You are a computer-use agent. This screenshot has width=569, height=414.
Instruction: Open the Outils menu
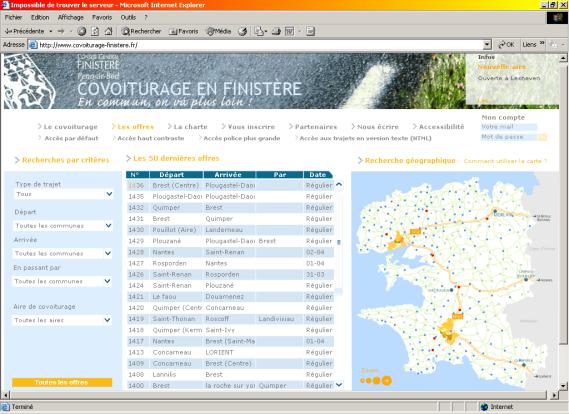coord(128,17)
